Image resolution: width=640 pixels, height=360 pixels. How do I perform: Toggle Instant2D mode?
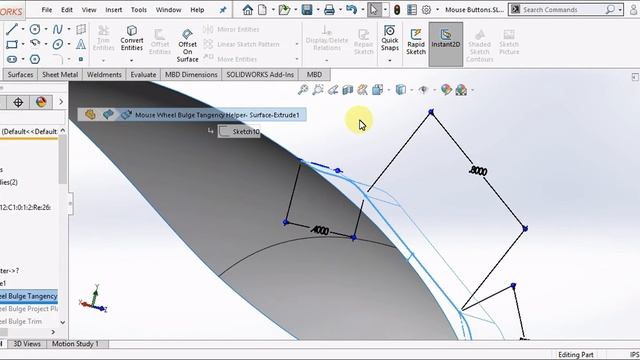pyautogui.click(x=446, y=44)
